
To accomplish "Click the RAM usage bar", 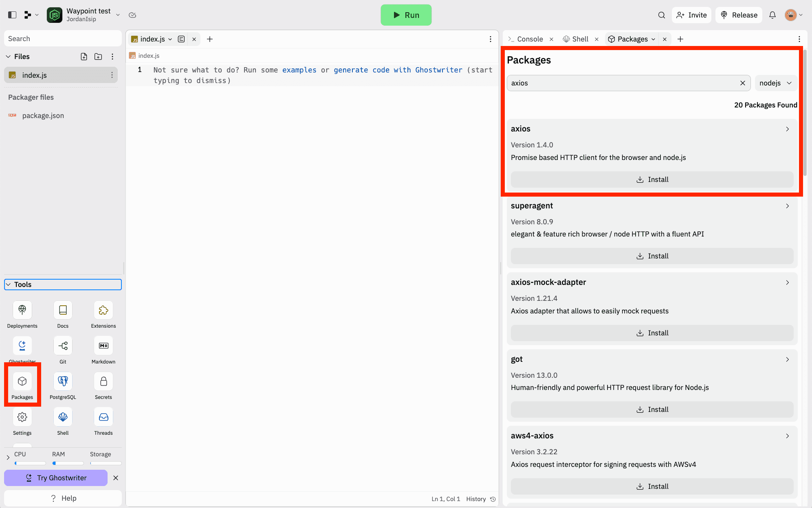I will pyautogui.click(x=68, y=463).
